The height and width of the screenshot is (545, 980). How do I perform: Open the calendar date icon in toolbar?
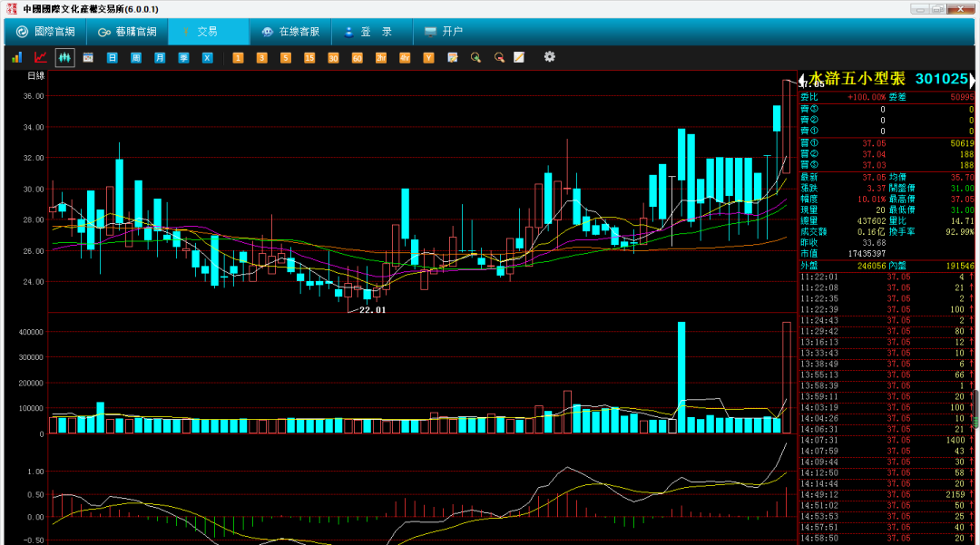click(88, 57)
